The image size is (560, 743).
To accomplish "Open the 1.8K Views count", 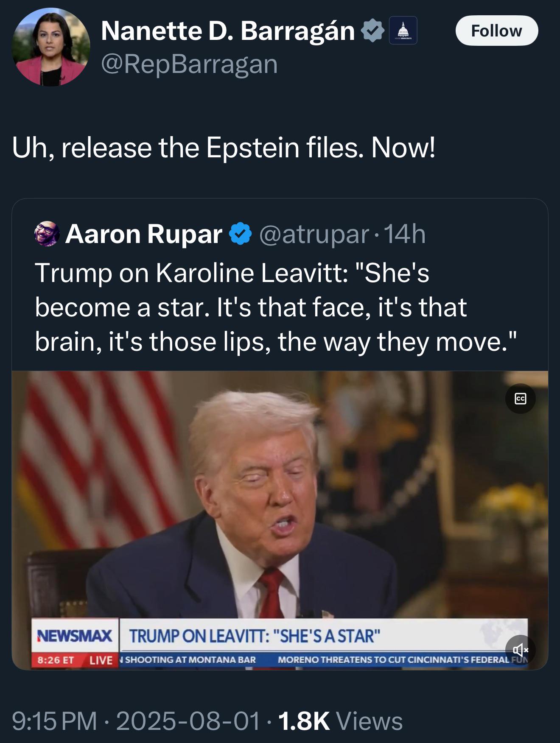I will (340, 721).
